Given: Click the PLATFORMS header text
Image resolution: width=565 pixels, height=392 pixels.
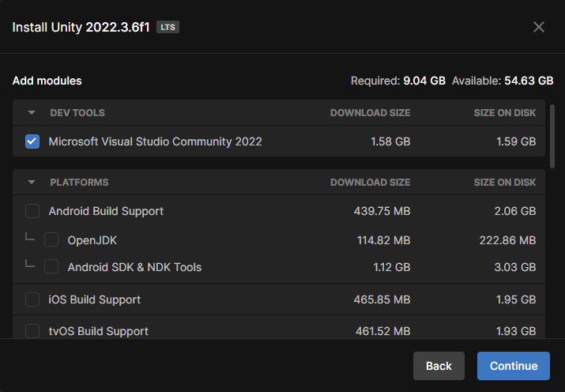Looking at the screenshot, I should (x=79, y=183).
